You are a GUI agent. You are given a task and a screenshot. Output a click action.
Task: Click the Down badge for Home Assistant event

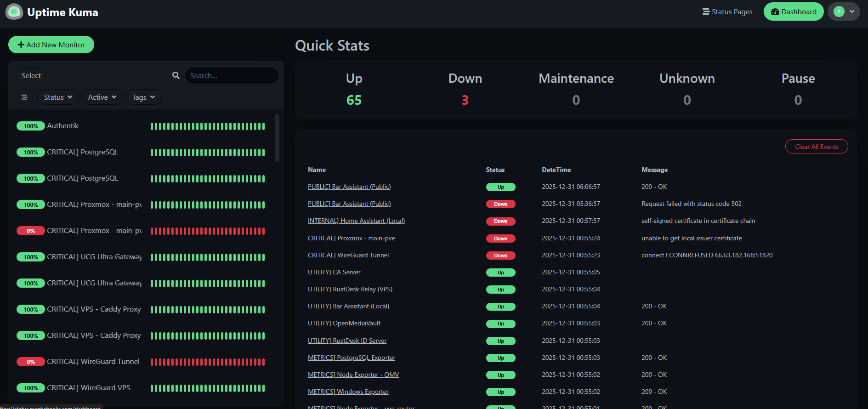click(x=500, y=222)
